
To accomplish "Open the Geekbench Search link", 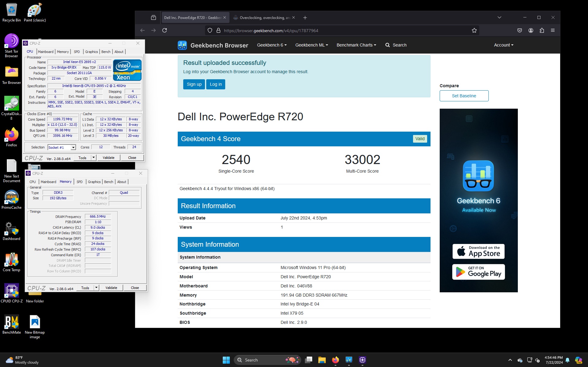I will click(396, 45).
